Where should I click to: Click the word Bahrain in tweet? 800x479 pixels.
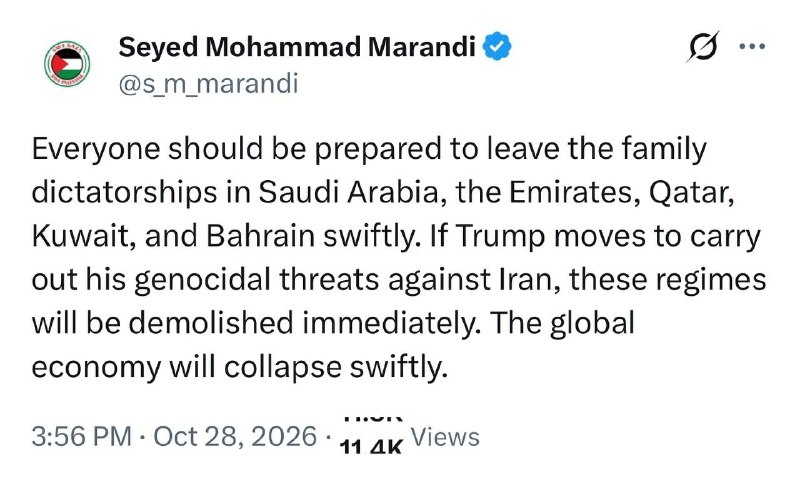(260, 237)
